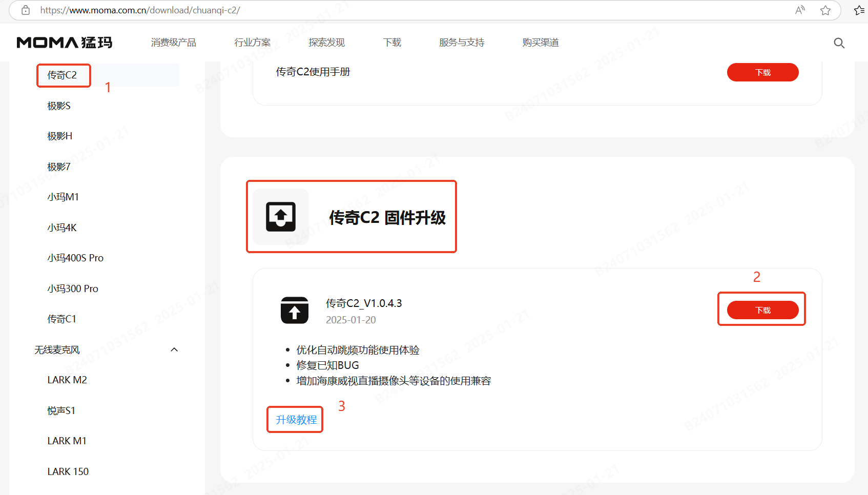Select 小玛400S Pro in the sidebar

[75, 258]
